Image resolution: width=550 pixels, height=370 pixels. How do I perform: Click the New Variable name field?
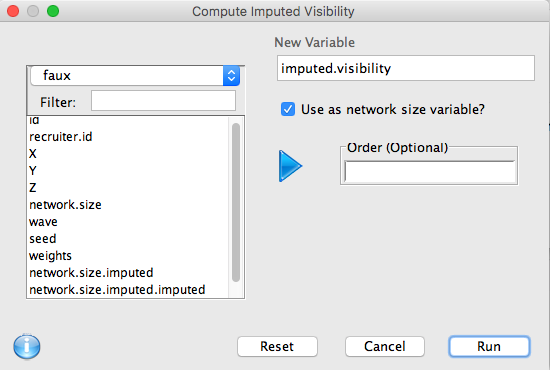pyautogui.click(x=406, y=68)
